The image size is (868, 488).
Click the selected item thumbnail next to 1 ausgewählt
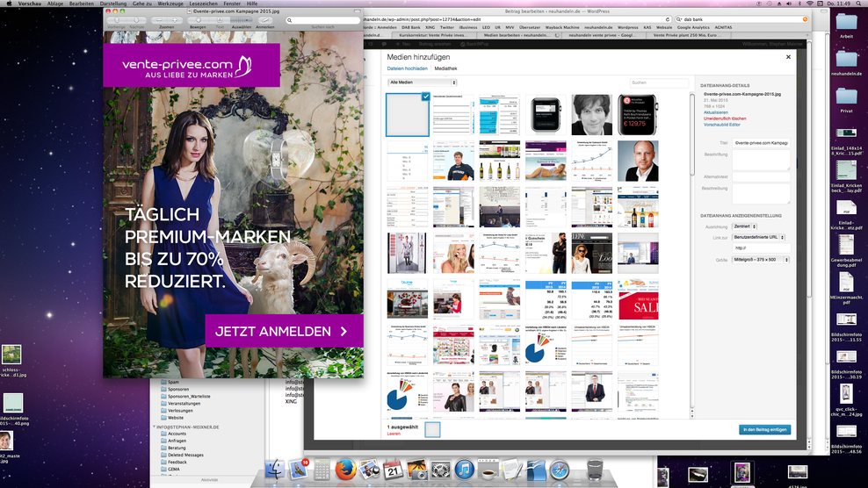coord(432,429)
